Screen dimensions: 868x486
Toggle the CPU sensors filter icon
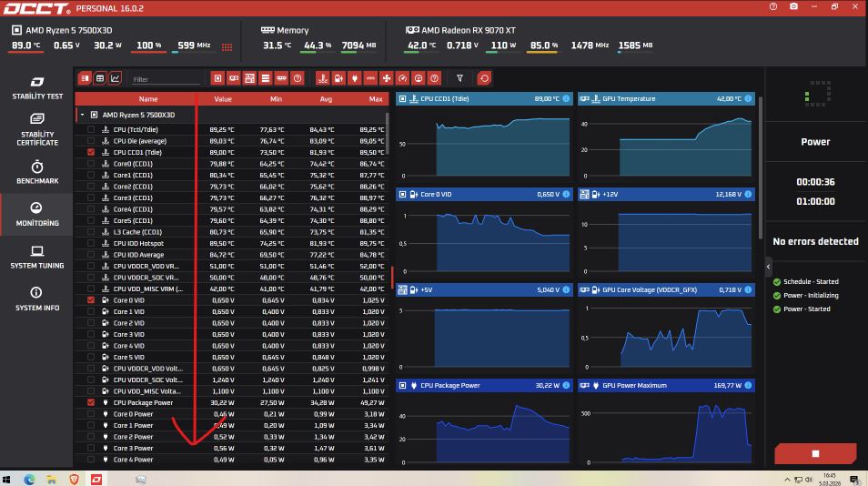(218, 78)
